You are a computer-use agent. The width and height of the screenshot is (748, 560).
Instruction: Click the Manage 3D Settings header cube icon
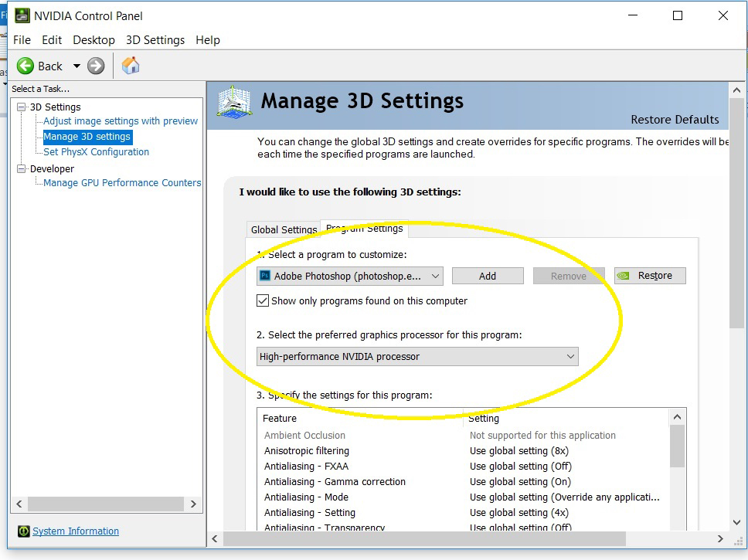pyautogui.click(x=233, y=102)
